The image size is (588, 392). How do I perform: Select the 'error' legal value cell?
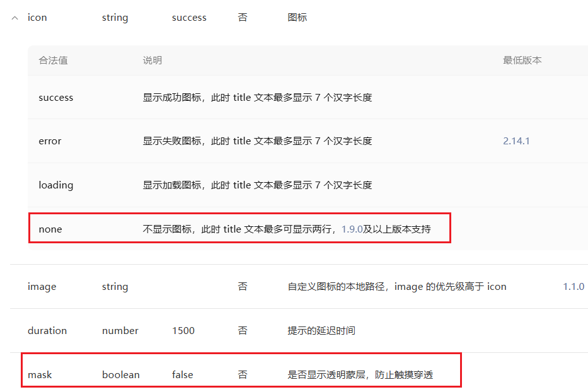[50, 141]
